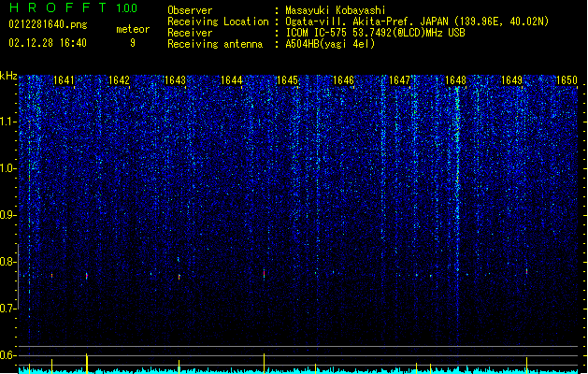Click the Receiving Location label

click(x=218, y=22)
